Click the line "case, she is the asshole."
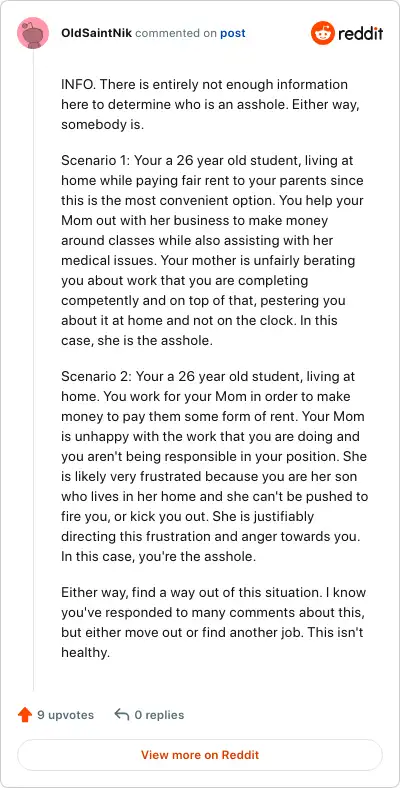The height and width of the screenshot is (788, 400). (x=137, y=341)
